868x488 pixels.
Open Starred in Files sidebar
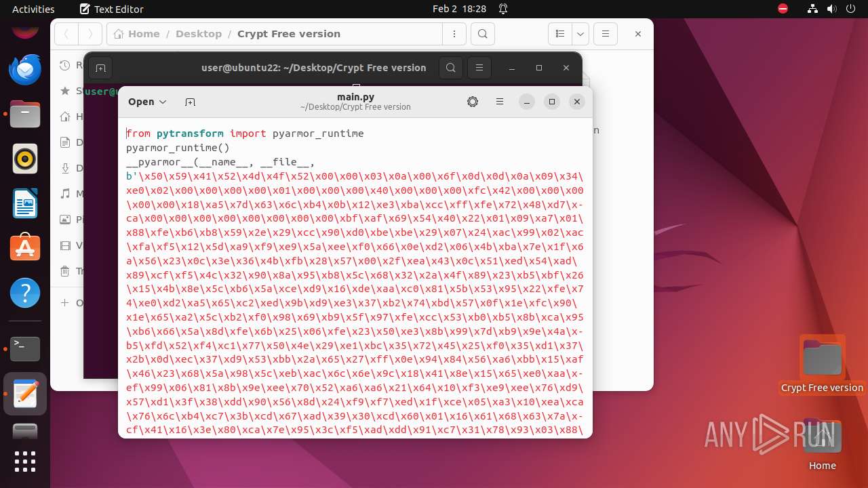71,91
